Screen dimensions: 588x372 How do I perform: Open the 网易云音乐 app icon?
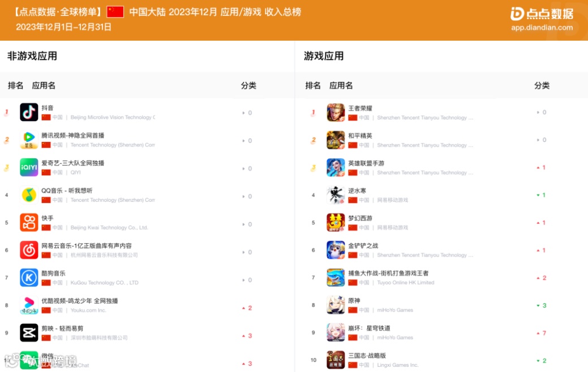[29, 250]
